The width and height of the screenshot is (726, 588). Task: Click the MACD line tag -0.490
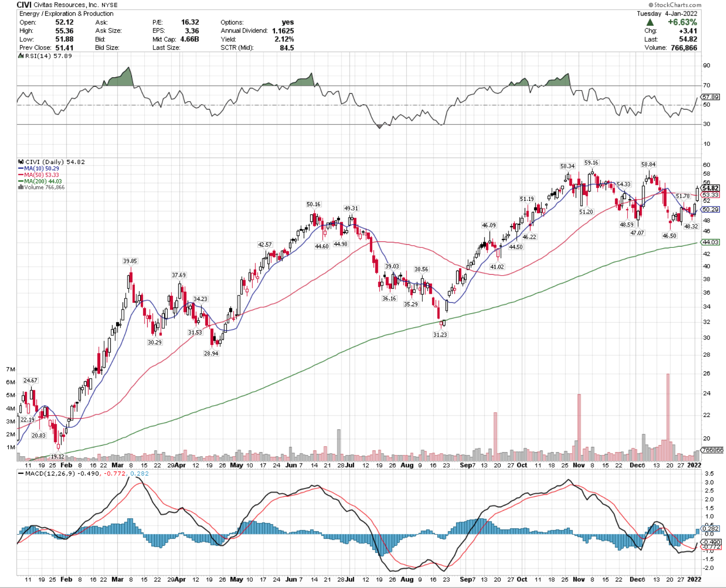(x=711, y=542)
